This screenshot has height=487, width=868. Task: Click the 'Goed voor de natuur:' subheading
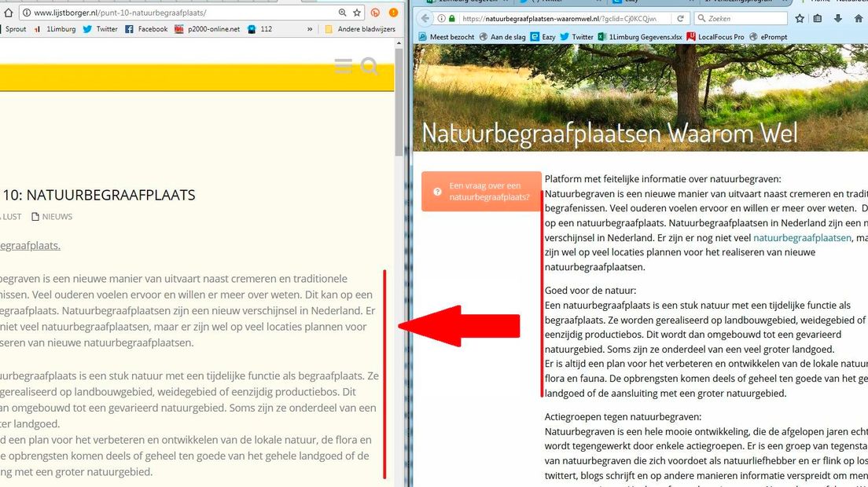590,290
